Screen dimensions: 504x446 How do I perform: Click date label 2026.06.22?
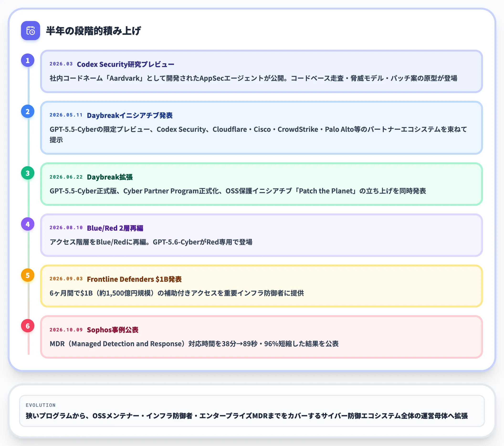pos(66,177)
